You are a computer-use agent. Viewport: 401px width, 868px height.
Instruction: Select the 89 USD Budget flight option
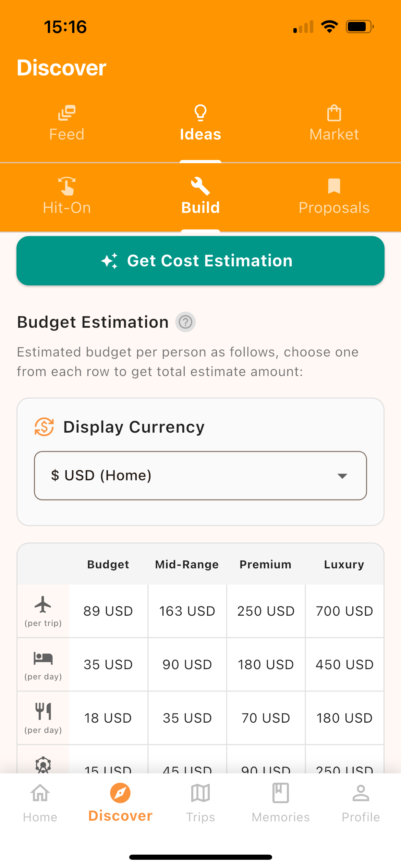pyautogui.click(x=108, y=611)
